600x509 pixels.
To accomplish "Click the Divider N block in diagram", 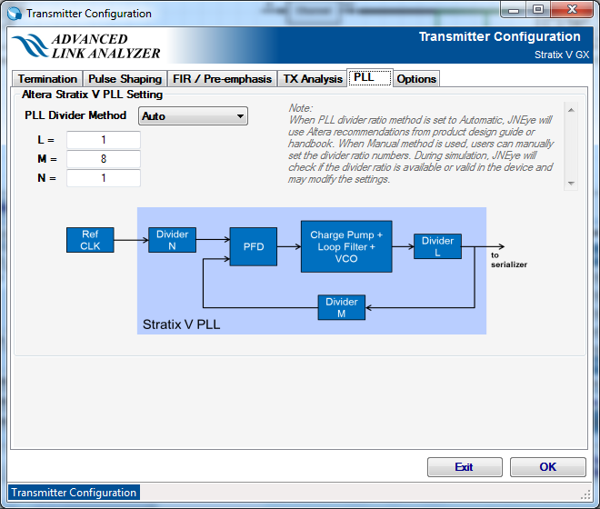I will (172, 240).
